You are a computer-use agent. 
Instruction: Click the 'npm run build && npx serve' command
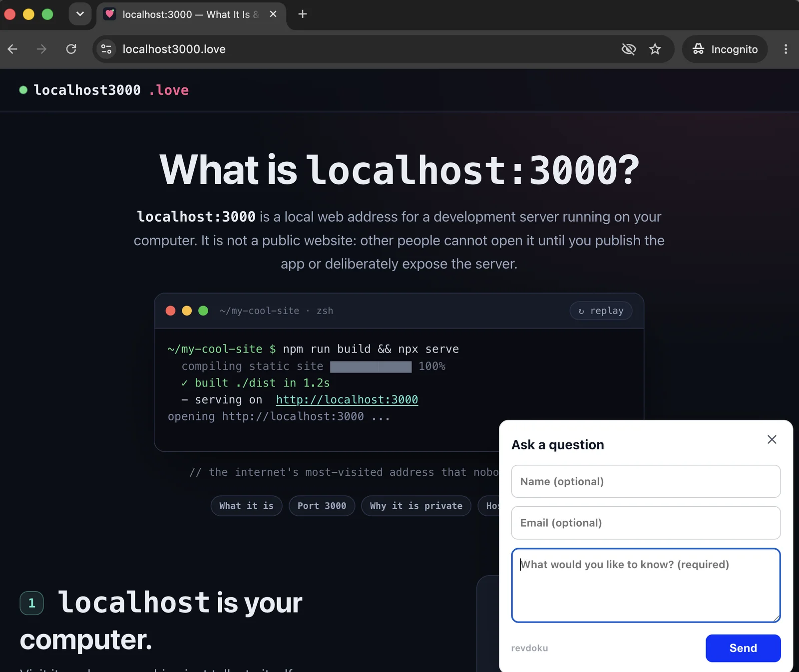(x=371, y=349)
